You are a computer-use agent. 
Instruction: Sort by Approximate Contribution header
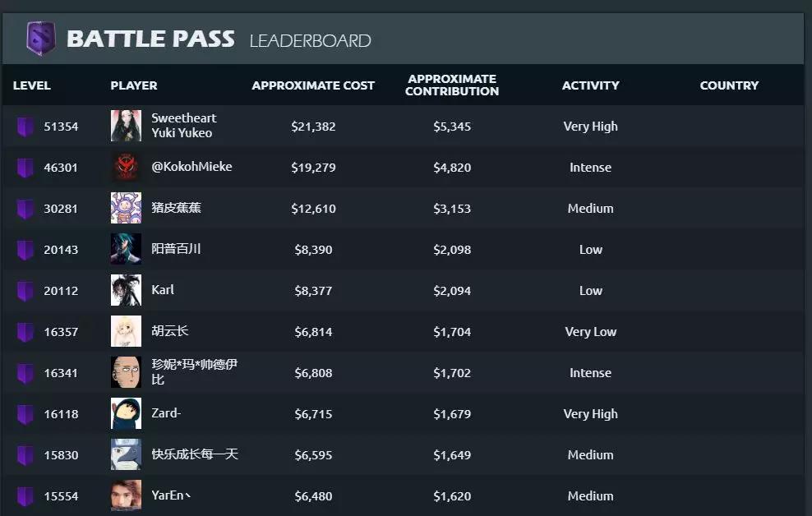[x=452, y=85]
